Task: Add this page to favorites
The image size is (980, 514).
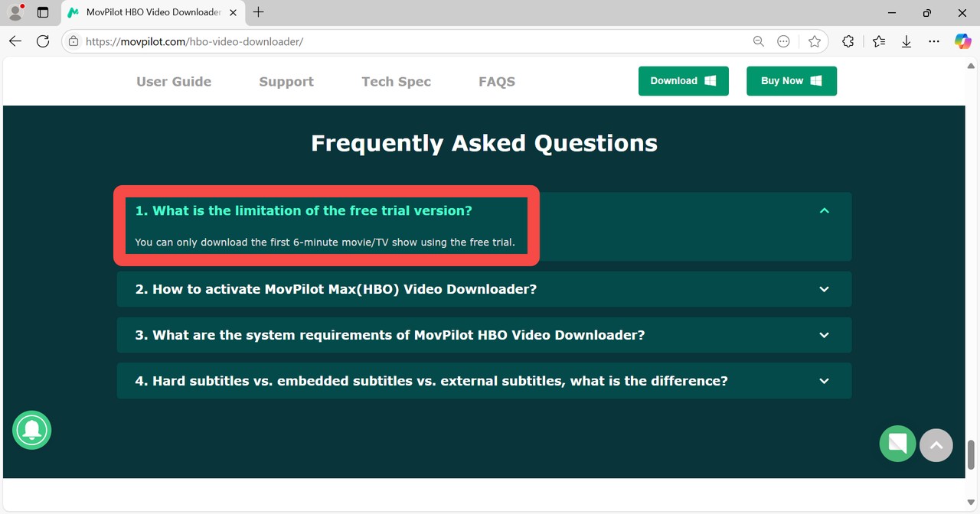Action: [815, 41]
